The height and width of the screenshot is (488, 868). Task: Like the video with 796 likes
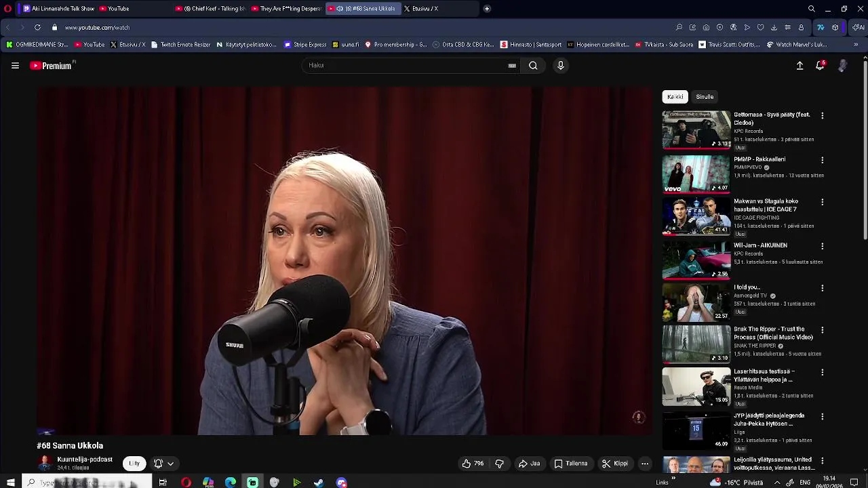pyautogui.click(x=473, y=464)
